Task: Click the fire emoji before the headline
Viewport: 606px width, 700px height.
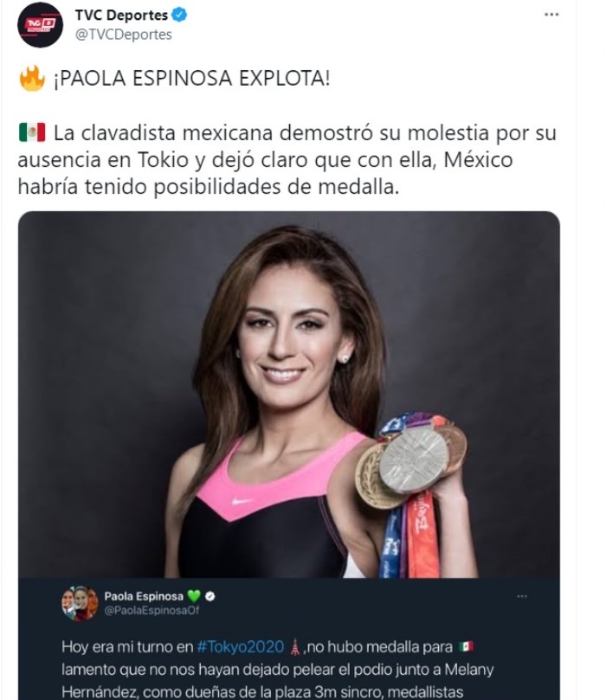Action: (32, 79)
